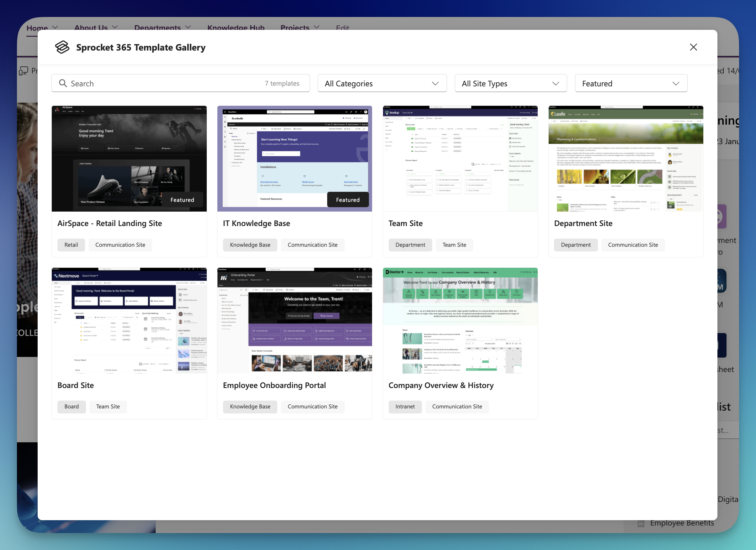Click Communication Site tag under IT Knowledge Base
Viewport: 756px width, 550px height.
coord(312,245)
